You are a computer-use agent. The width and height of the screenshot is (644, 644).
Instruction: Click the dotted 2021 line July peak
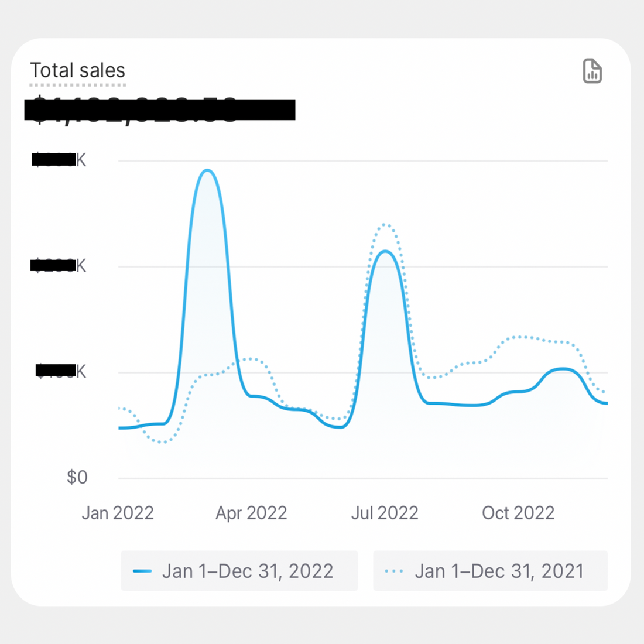(385, 225)
